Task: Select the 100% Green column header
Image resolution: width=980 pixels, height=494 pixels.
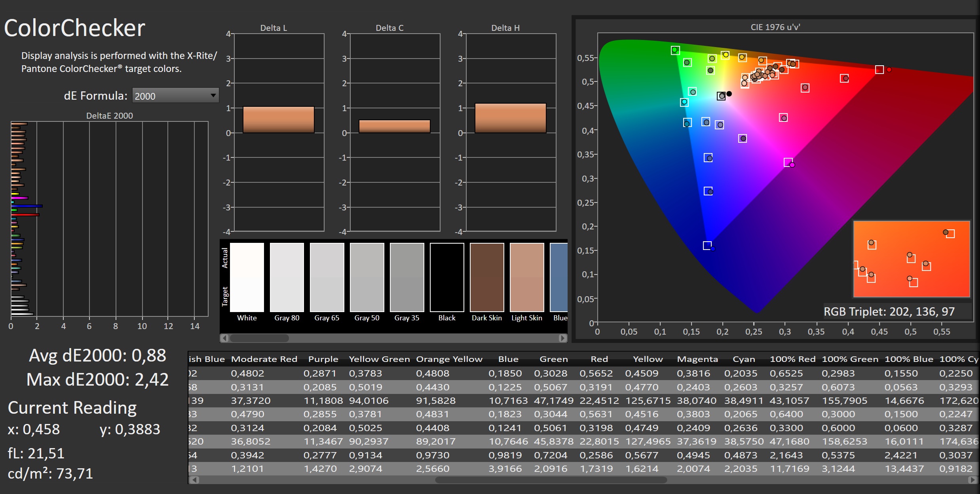Action: [850, 359]
